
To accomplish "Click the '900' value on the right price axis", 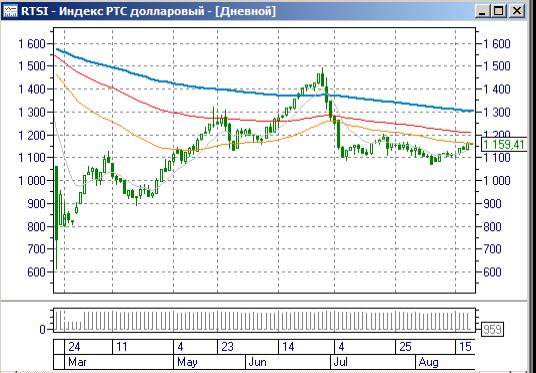I will (x=493, y=203).
